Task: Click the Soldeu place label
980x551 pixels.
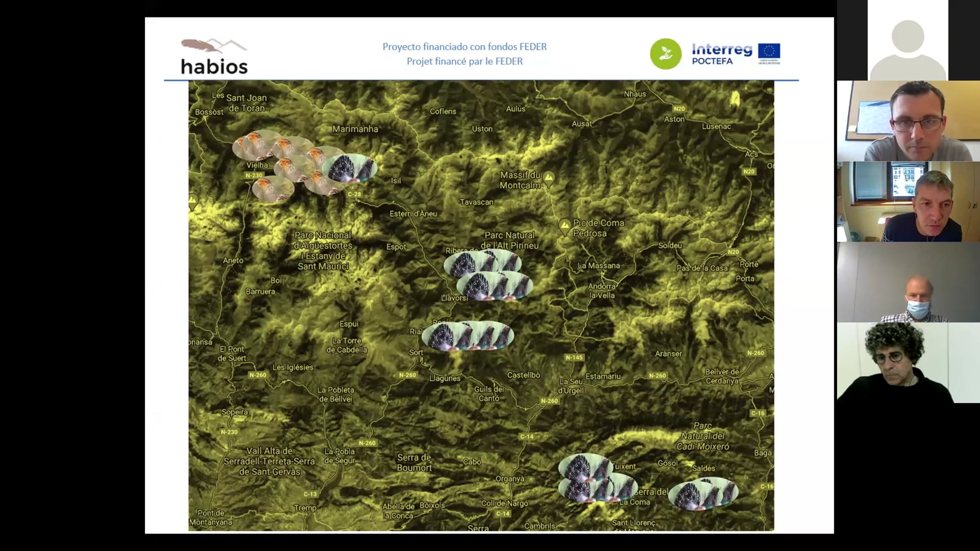Action: click(670, 245)
